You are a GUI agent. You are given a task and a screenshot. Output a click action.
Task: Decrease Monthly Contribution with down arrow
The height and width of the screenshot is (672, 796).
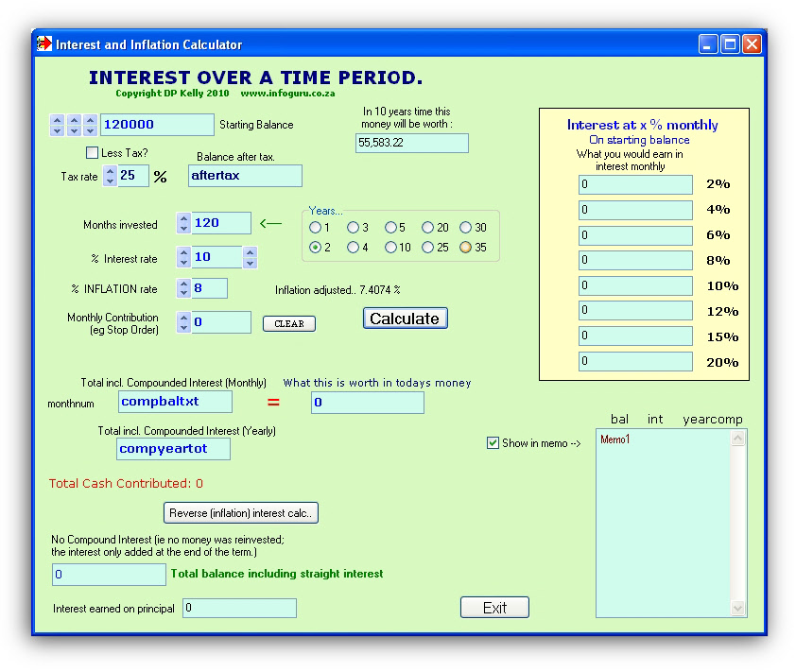pos(183,327)
